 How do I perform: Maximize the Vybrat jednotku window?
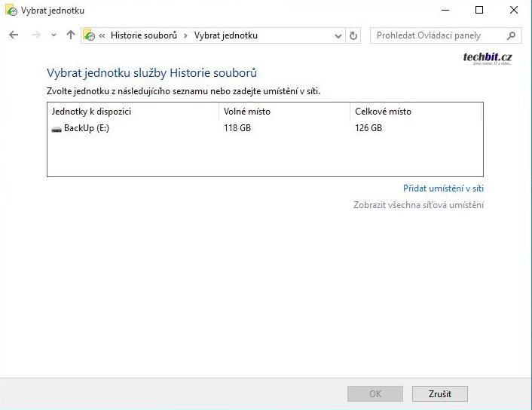[479, 11]
